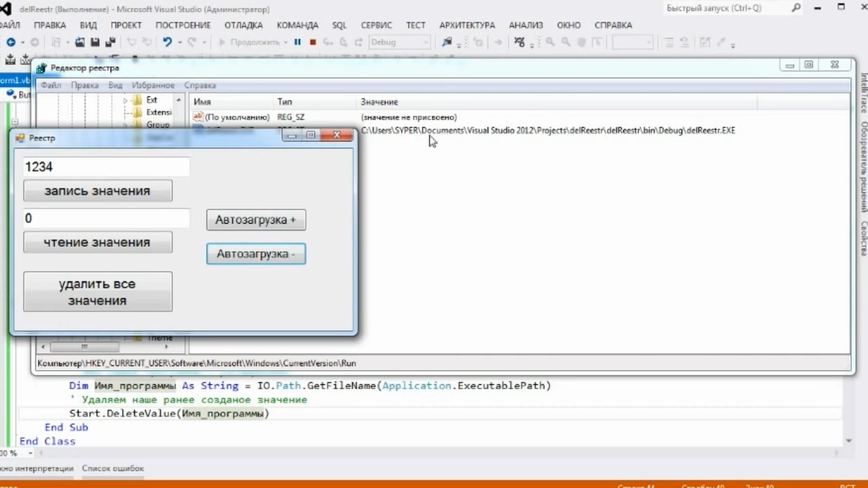The image size is (868, 488).
Task: Click the Значение column header in registry list
Action: click(557, 102)
